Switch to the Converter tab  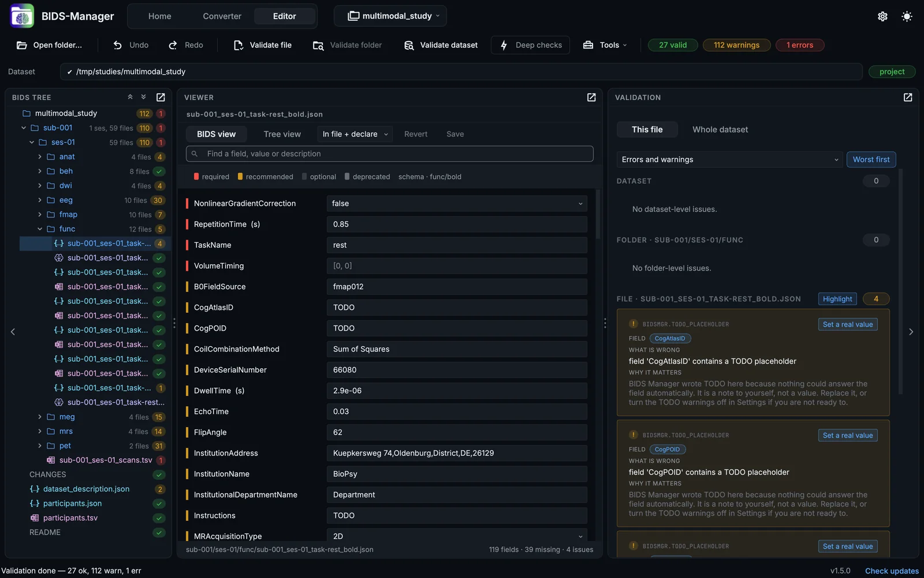coord(222,16)
